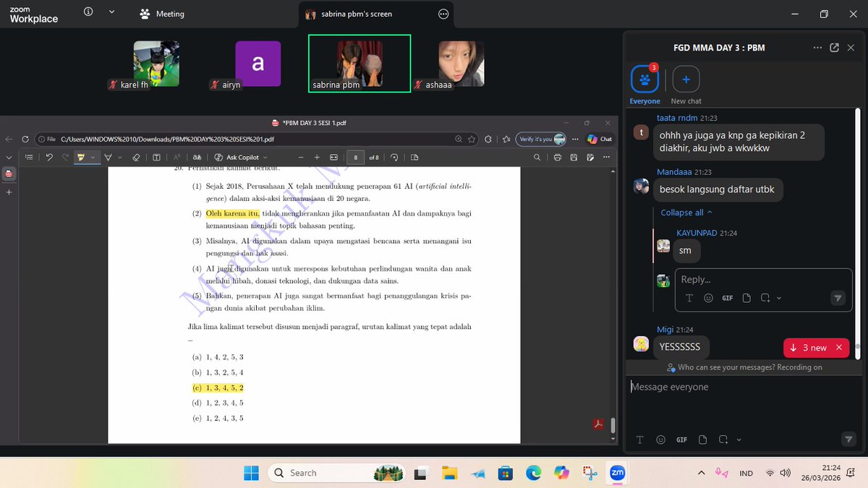The image size is (868, 488).
Task: Open the IND language input switcher
Action: 746,474
